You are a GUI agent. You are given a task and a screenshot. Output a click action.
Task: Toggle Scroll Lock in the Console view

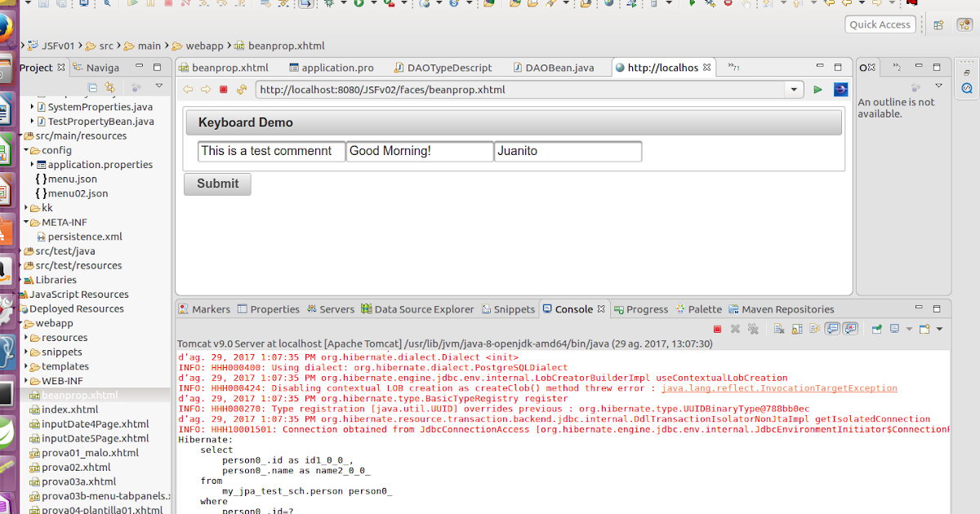point(795,328)
